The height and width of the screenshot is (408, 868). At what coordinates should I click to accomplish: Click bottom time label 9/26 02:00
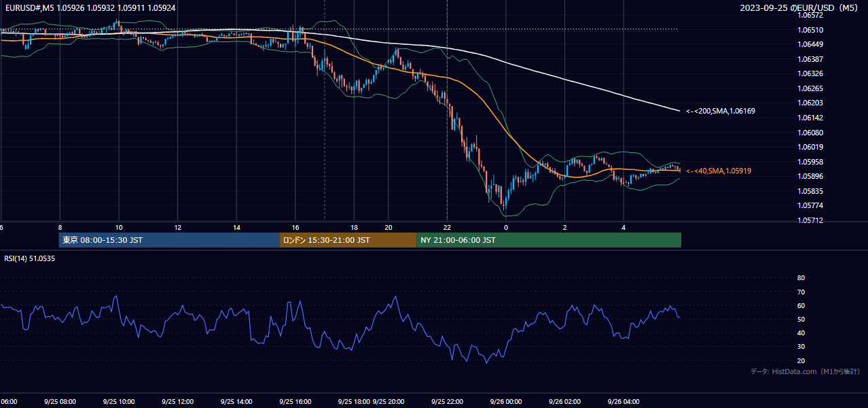pos(565,401)
